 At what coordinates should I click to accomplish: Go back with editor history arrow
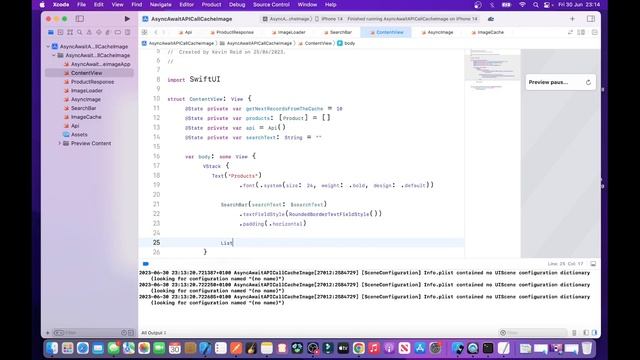coord(156,32)
